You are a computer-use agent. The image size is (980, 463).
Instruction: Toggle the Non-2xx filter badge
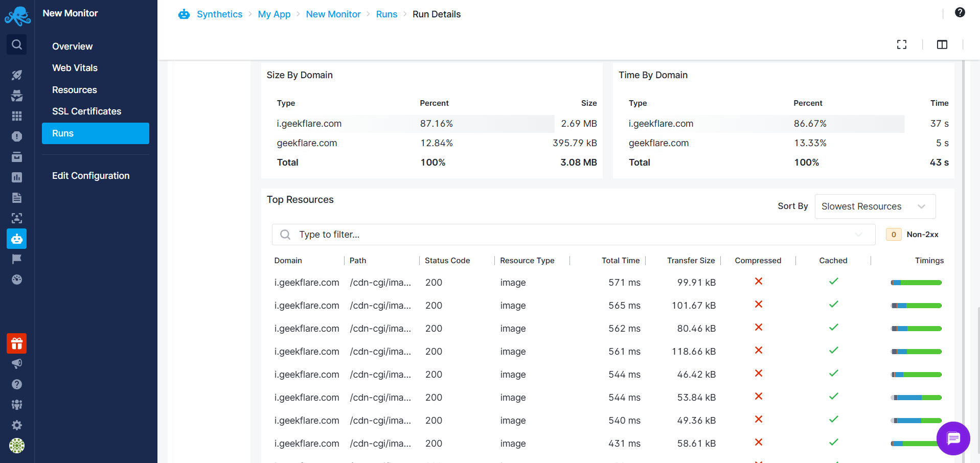pos(894,235)
